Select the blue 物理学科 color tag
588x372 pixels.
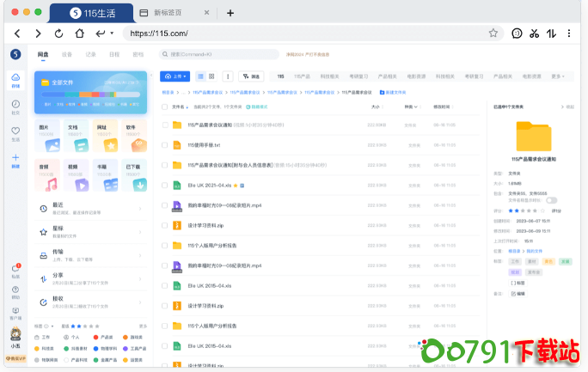105,349
